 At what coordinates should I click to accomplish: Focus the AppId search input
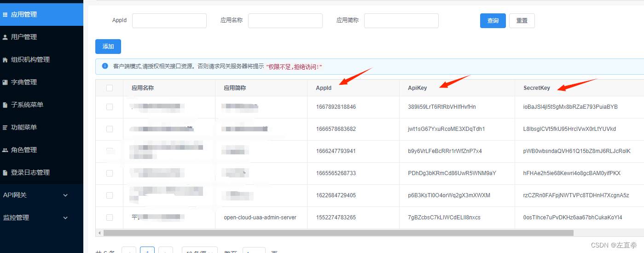pyautogui.click(x=169, y=21)
